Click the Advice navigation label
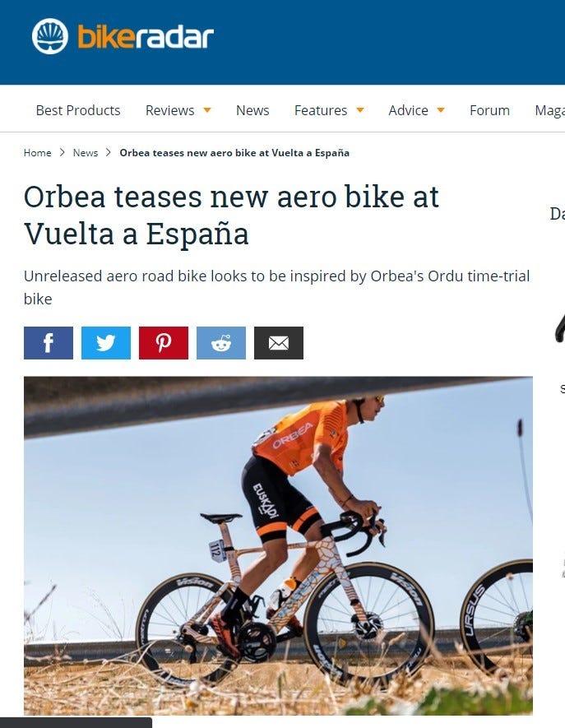 pyautogui.click(x=408, y=110)
